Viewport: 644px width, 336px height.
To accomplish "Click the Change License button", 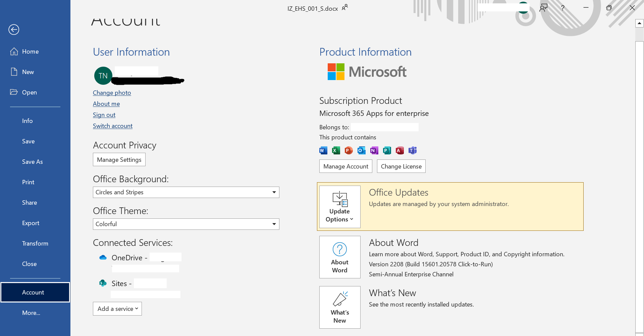I will tap(401, 166).
